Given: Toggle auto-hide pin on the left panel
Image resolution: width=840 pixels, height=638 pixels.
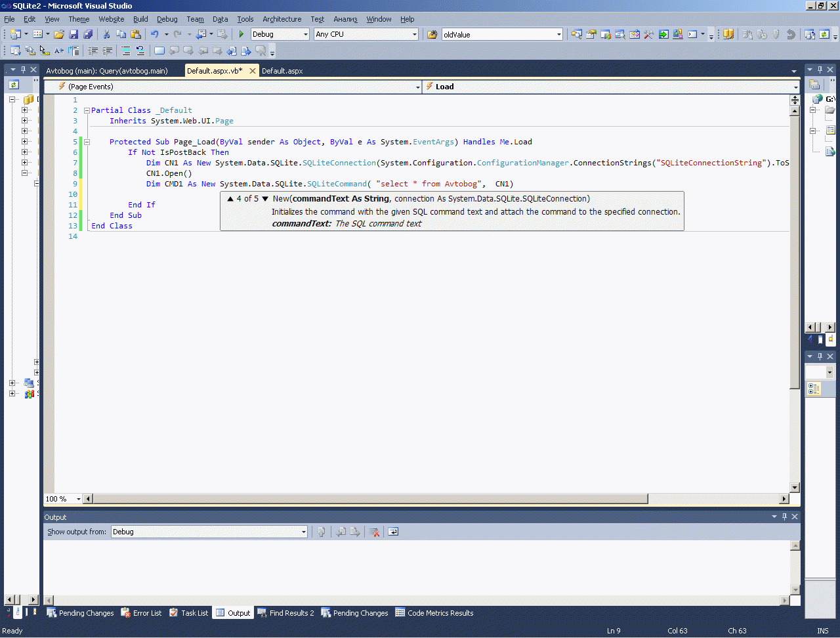Looking at the screenshot, I should 23,70.
